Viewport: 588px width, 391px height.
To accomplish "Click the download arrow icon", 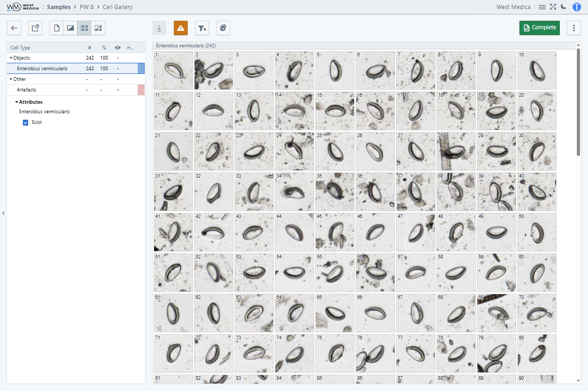I will [x=159, y=28].
